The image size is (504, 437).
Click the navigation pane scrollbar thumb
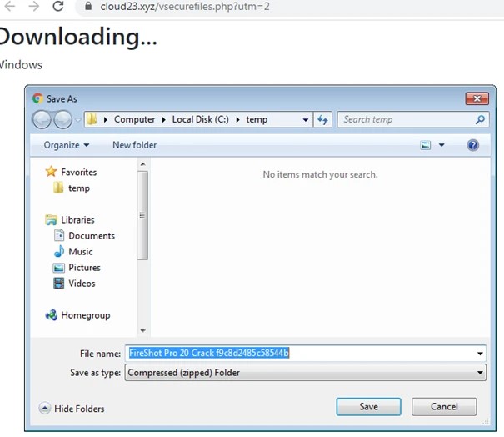pos(142,215)
